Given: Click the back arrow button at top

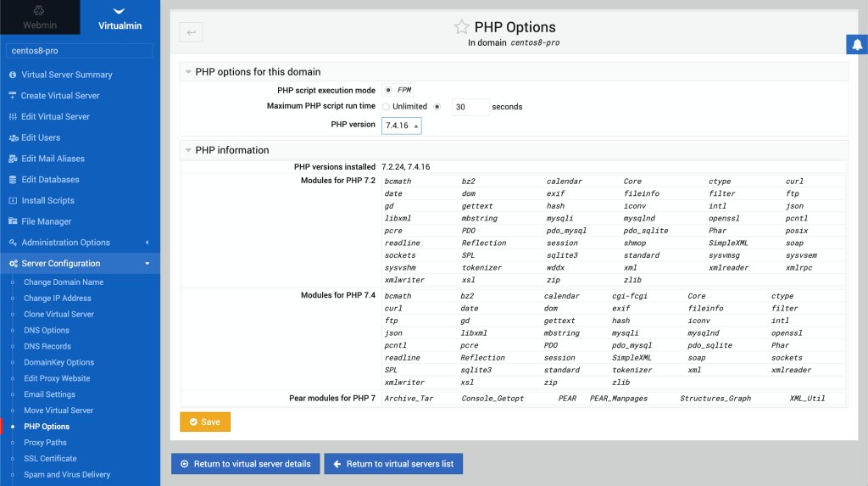Looking at the screenshot, I should pyautogui.click(x=191, y=32).
